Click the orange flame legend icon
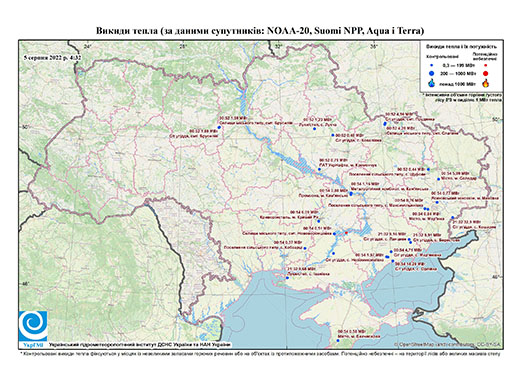The width and height of the screenshot is (520, 368). pos(486,83)
